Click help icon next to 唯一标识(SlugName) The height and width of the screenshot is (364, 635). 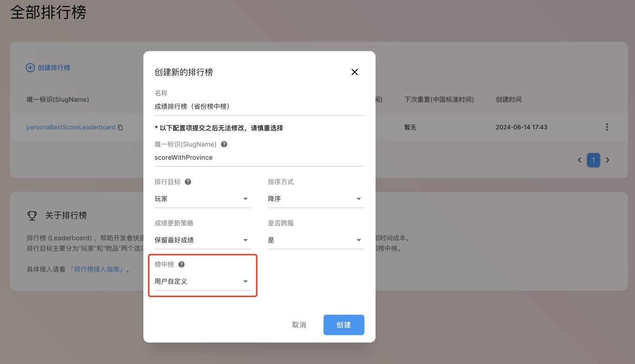pos(224,144)
